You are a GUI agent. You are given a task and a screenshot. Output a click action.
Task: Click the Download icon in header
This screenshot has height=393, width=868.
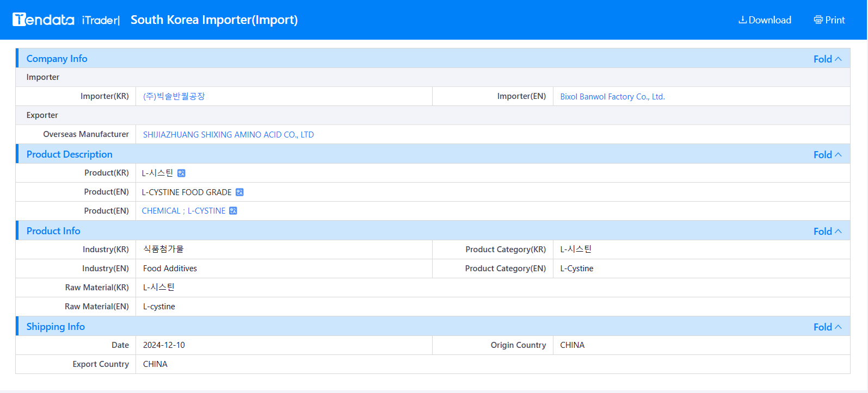tap(742, 20)
